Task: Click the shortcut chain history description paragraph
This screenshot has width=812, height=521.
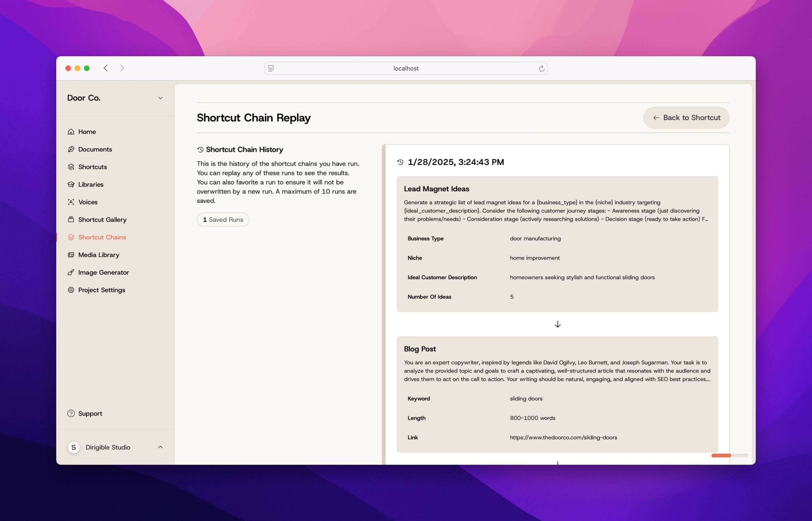Action: click(278, 182)
